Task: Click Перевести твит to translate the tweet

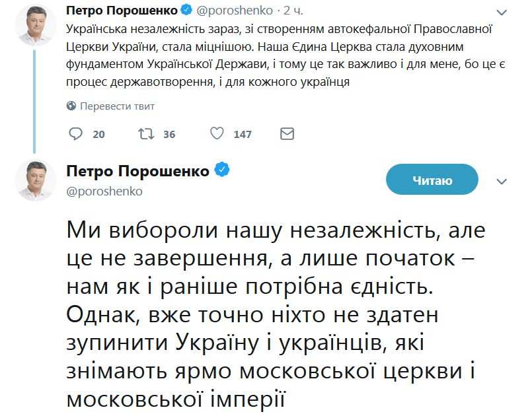Action: click(117, 106)
